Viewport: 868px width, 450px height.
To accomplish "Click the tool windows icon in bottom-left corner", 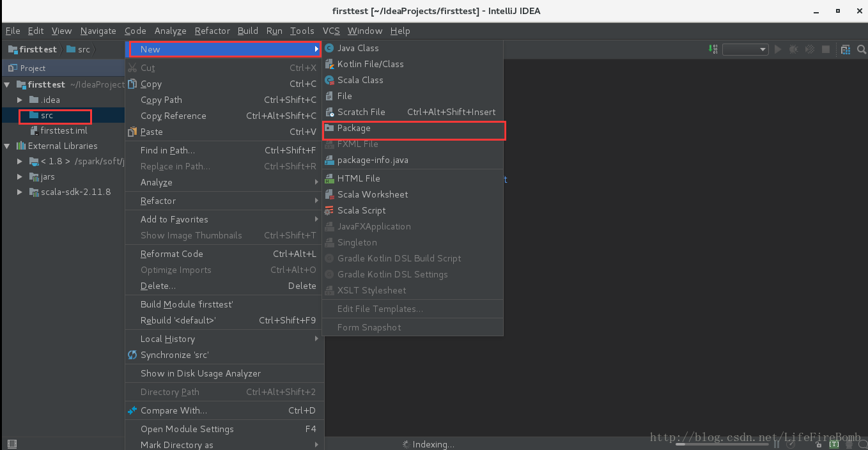I will (x=12, y=444).
